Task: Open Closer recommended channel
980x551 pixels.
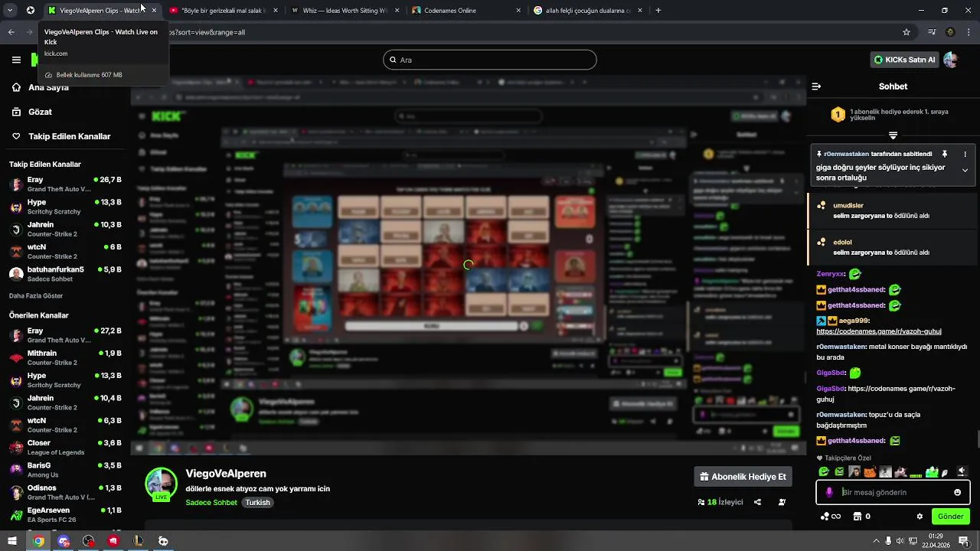Action: pyautogui.click(x=65, y=447)
